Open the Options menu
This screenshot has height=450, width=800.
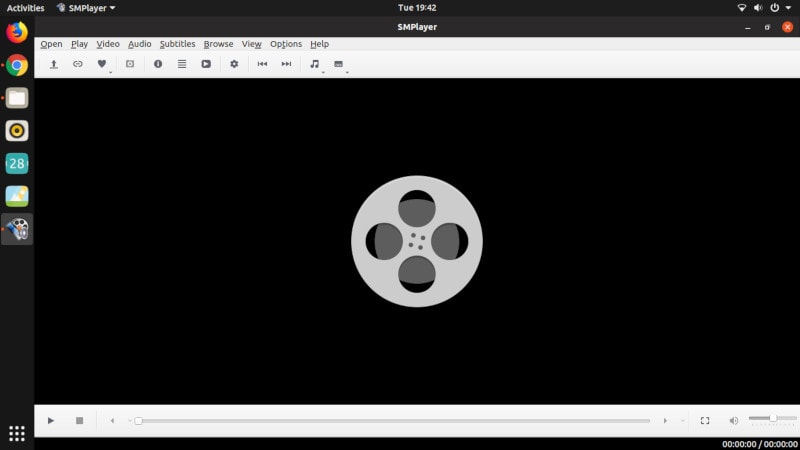coord(285,44)
